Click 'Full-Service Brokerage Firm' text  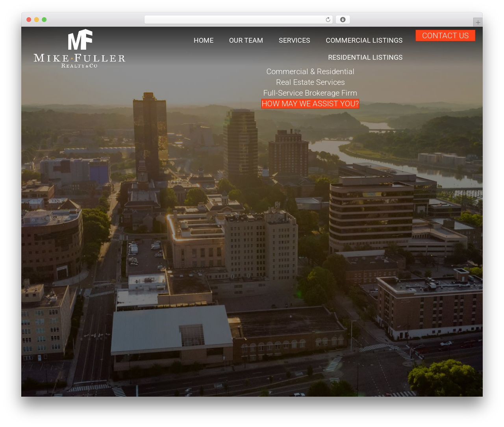(x=310, y=93)
